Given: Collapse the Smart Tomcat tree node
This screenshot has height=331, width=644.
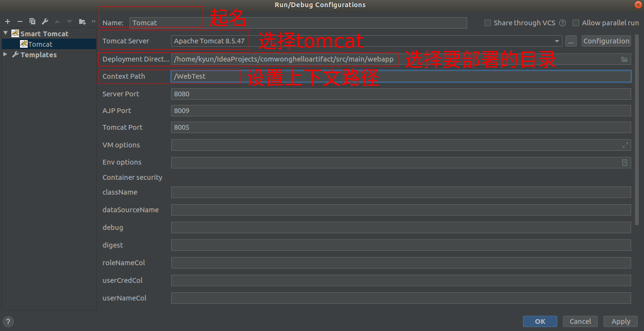Looking at the screenshot, I should (5, 33).
